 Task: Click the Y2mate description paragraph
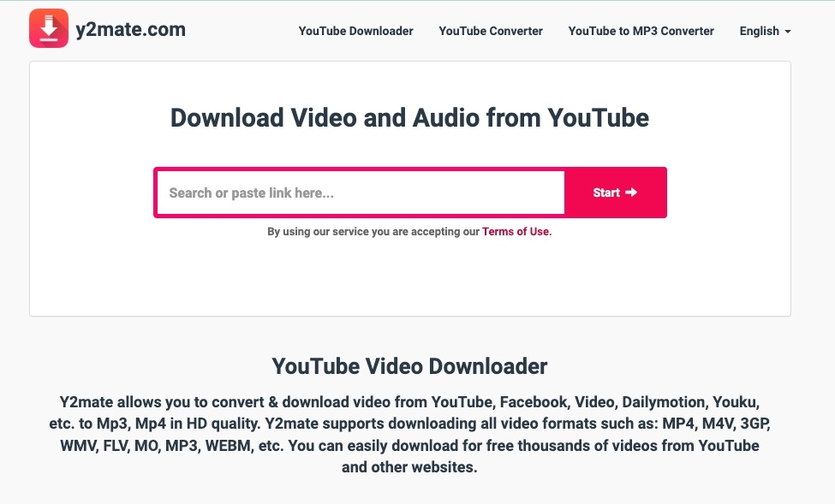click(x=409, y=435)
